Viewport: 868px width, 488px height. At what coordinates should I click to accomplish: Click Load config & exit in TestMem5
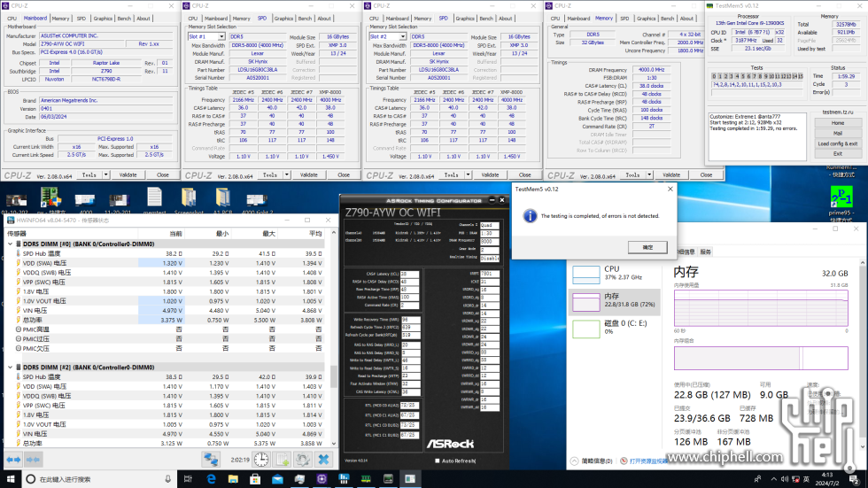pos(838,143)
